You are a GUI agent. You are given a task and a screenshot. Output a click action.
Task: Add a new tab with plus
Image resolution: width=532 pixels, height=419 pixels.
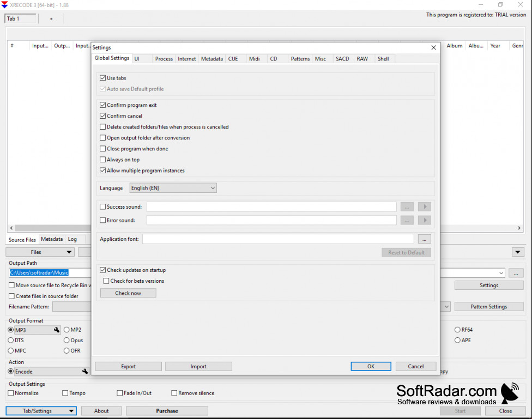pyautogui.click(x=51, y=19)
